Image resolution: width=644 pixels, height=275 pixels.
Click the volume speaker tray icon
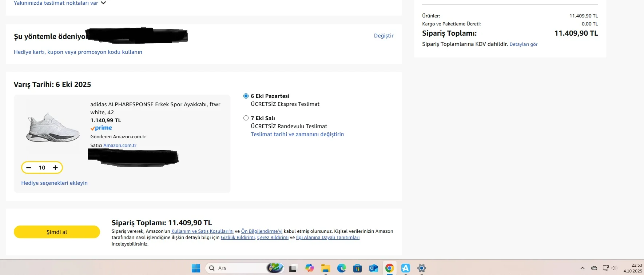click(x=614, y=268)
